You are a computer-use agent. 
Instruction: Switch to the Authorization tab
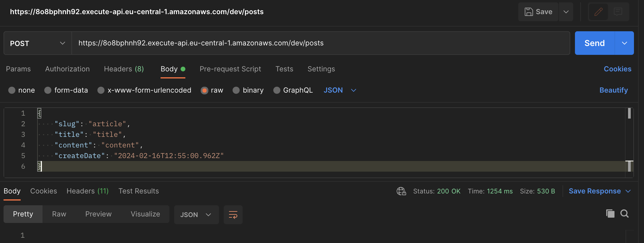pyautogui.click(x=67, y=69)
